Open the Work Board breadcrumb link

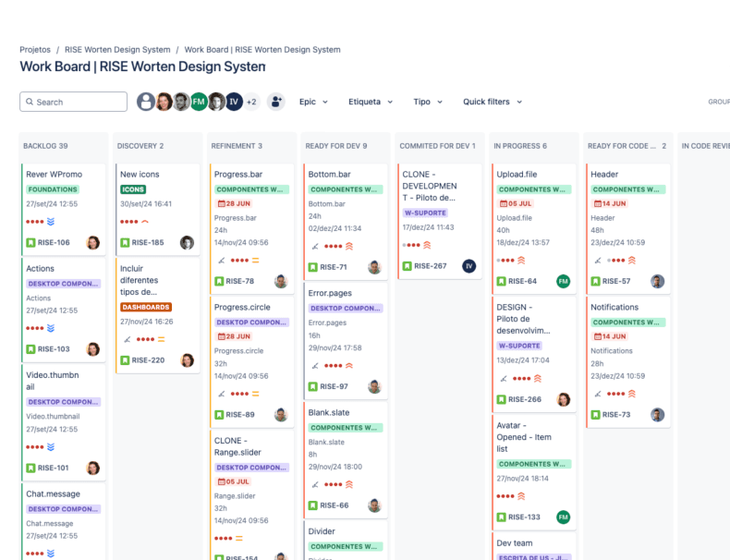(262, 49)
